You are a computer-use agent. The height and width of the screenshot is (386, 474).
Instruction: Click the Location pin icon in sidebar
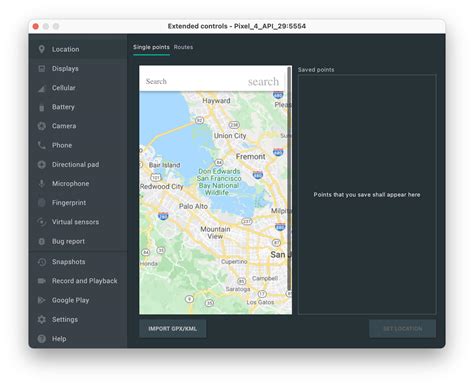pyautogui.click(x=41, y=49)
